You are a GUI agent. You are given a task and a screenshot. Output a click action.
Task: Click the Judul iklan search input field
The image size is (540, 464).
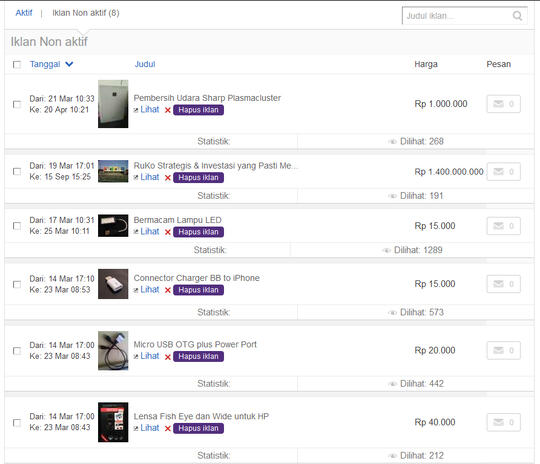pyautogui.click(x=457, y=16)
